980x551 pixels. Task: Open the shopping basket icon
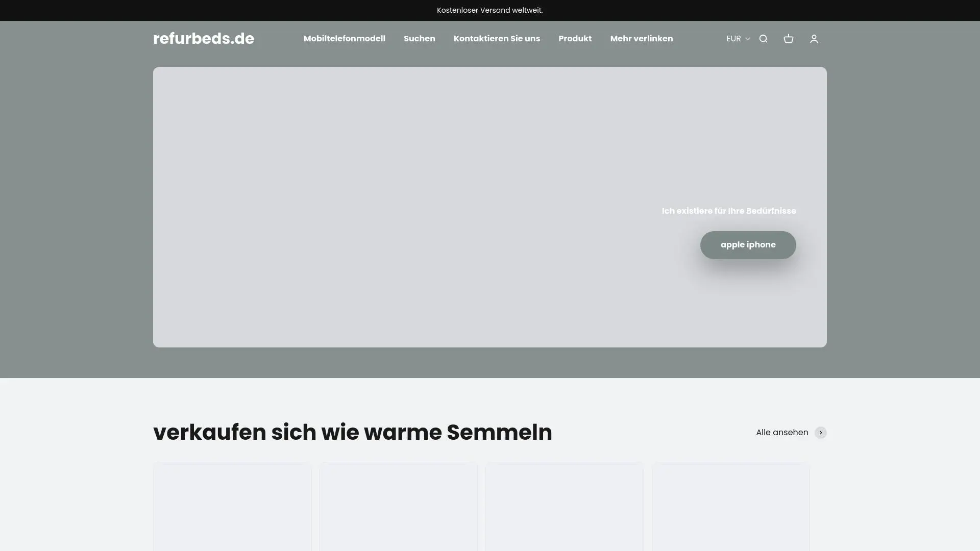789,39
